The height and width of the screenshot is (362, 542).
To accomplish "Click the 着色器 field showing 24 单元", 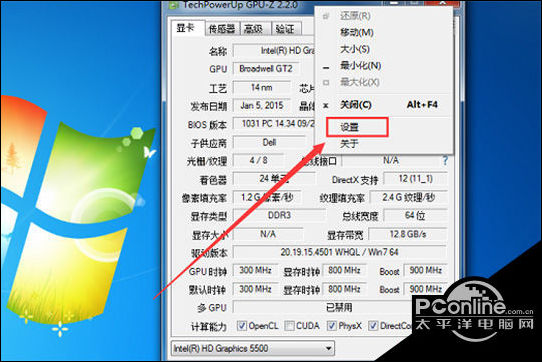I will pos(274,179).
